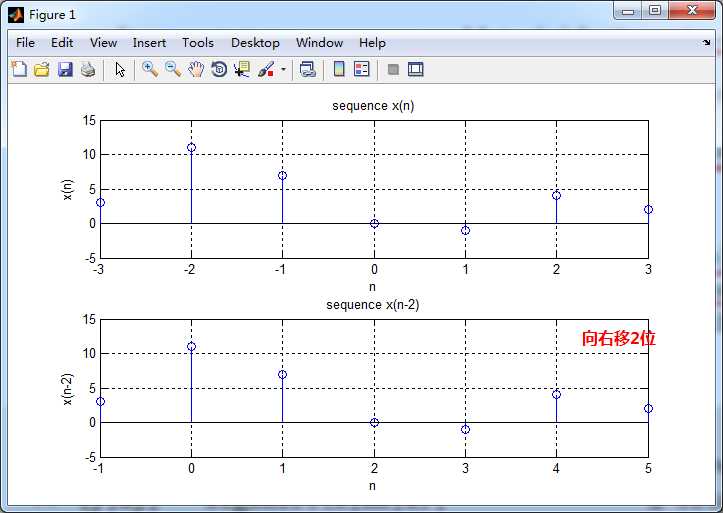Open the Insert menu
Screen dimensions: 723x513
coord(149,43)
